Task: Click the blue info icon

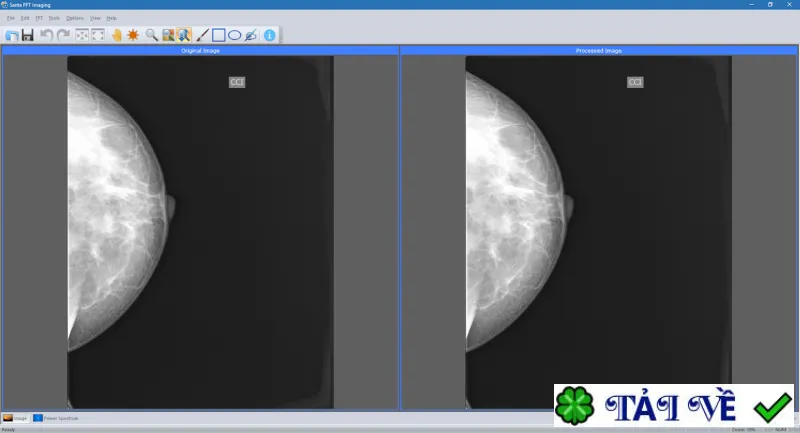Action: [x=269, y=35]
